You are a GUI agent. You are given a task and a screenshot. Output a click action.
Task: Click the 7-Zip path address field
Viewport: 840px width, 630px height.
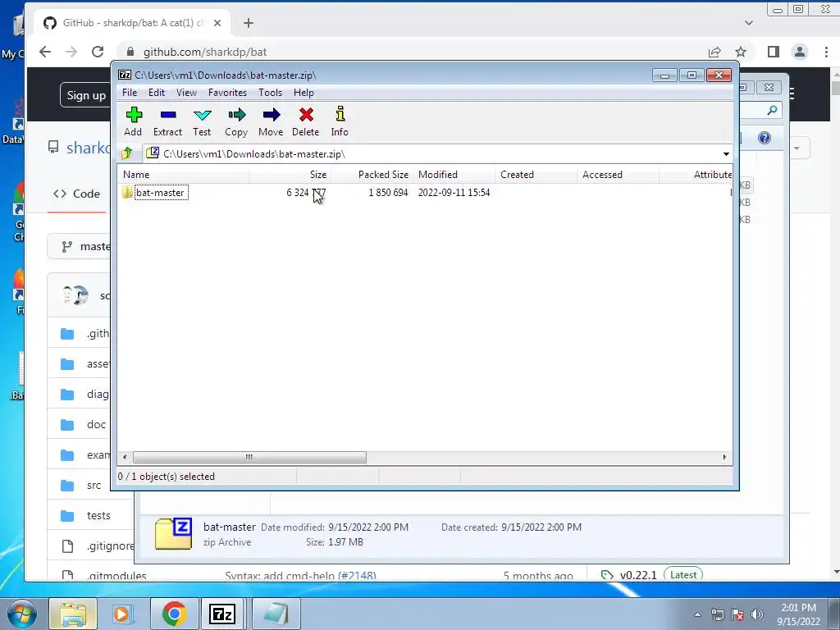pyautogui.click(x=431, y=153)
